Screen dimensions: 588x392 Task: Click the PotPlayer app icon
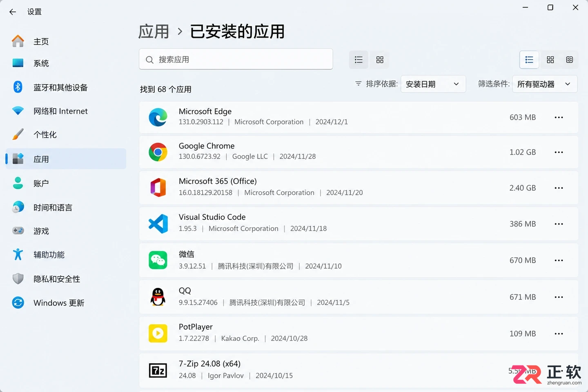(x=158, y=334)
